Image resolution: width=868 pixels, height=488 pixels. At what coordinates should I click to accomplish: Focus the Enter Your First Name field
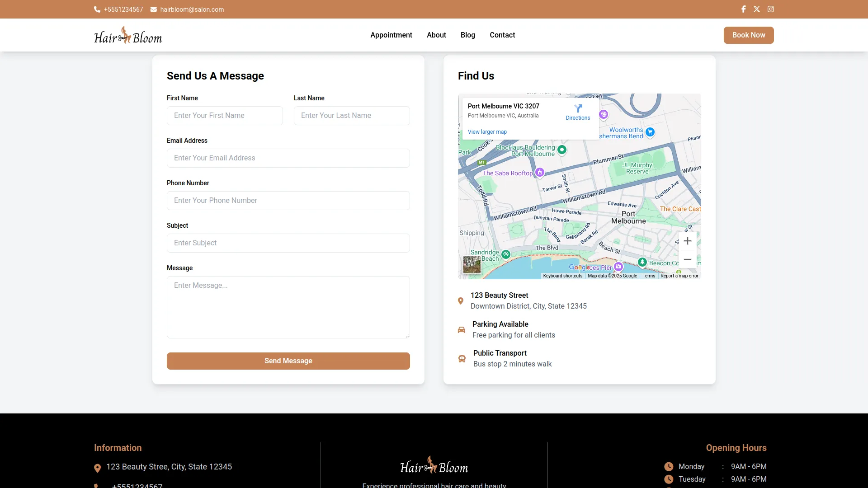pyautogui.click(x=225, y=116)
